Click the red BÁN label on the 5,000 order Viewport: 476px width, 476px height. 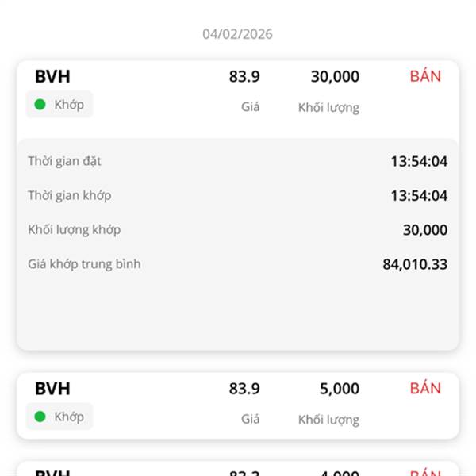pos(425,389)
